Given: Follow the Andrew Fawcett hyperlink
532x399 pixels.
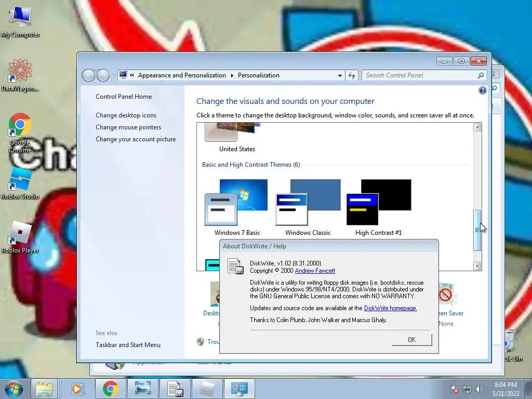Looking at the screenshot, I should pos(315,271).
